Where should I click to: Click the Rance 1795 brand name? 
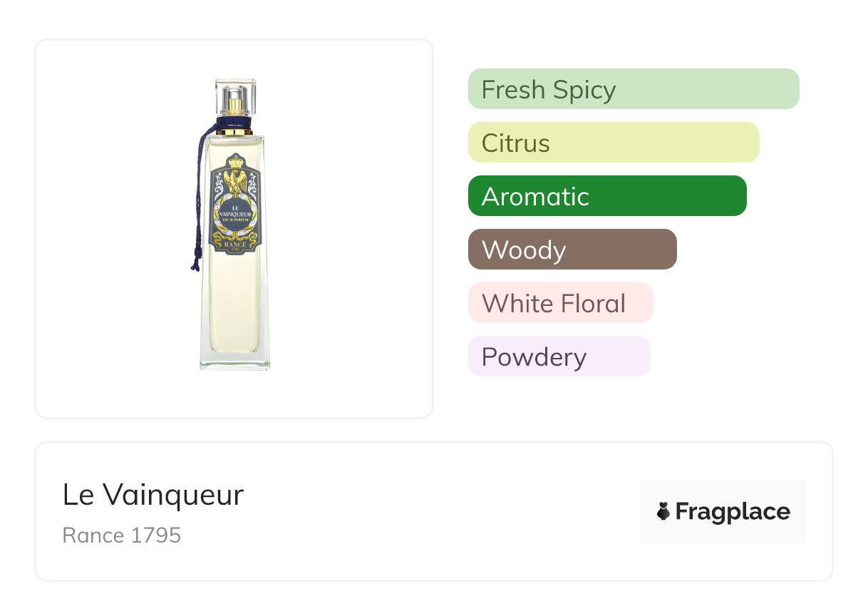(122, 535)
